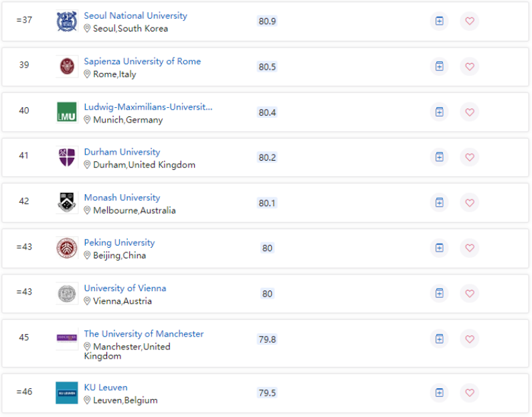Add Durham University to comparison list
Screen dimensions: 532x417
pyautogui.click(x=439, y=157)
